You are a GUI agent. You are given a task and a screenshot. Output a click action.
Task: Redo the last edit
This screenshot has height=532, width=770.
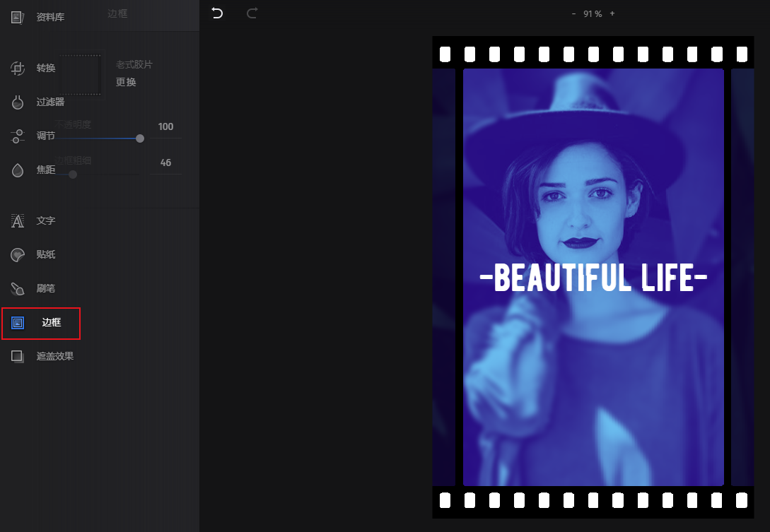click(x=252, y=13)
